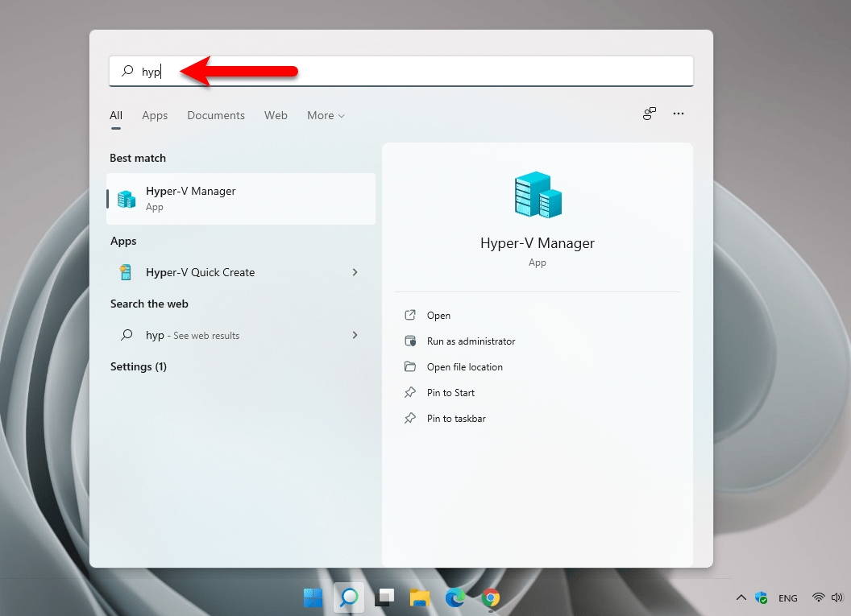851x616 pixels.
Task: Select Hyper-V Quick Create app result
Action: [241, 272]
